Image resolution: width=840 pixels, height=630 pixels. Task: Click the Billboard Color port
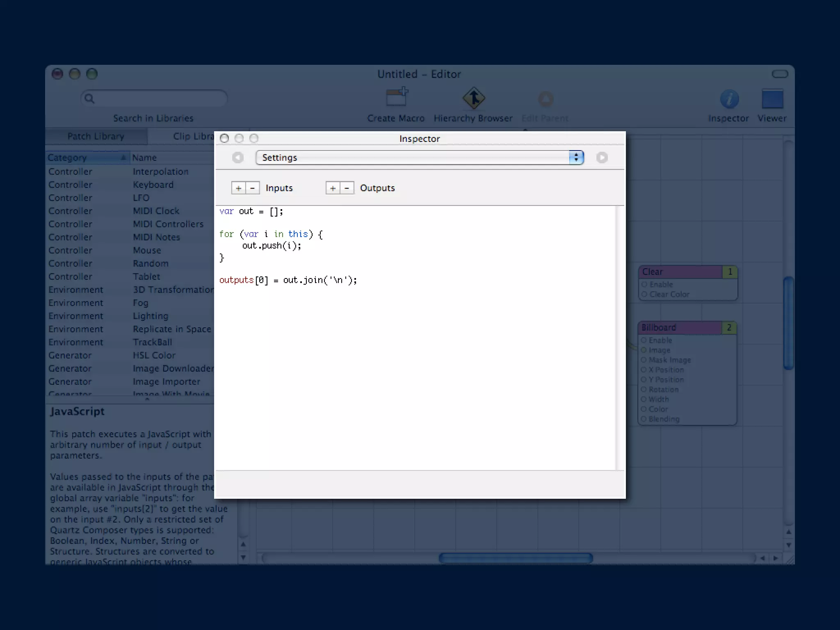point(644,409)
